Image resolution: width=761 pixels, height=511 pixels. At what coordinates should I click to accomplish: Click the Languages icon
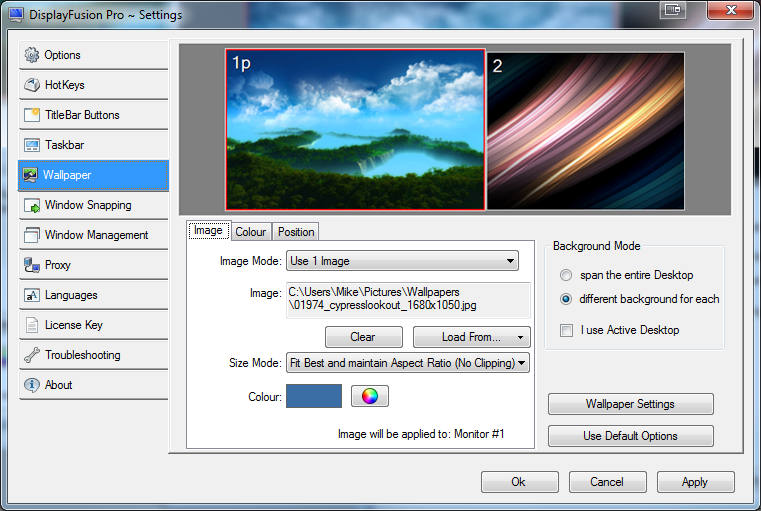coord(32,295)
